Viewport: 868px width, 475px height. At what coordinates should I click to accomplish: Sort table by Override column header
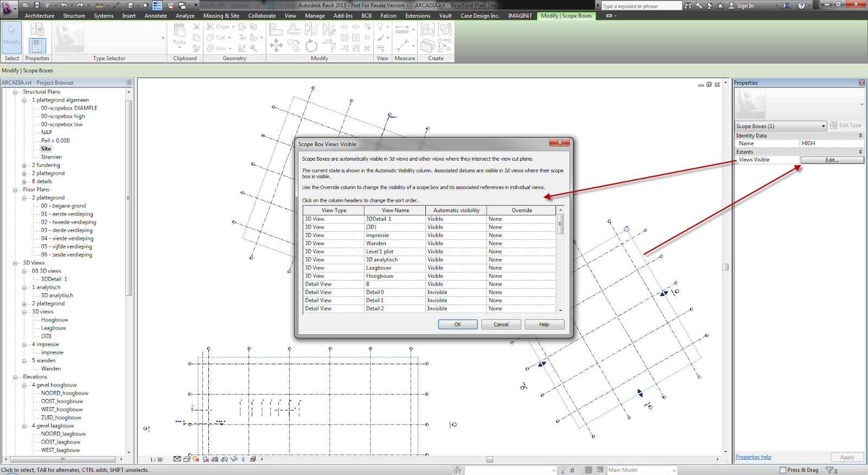click(x=522, y=211)
